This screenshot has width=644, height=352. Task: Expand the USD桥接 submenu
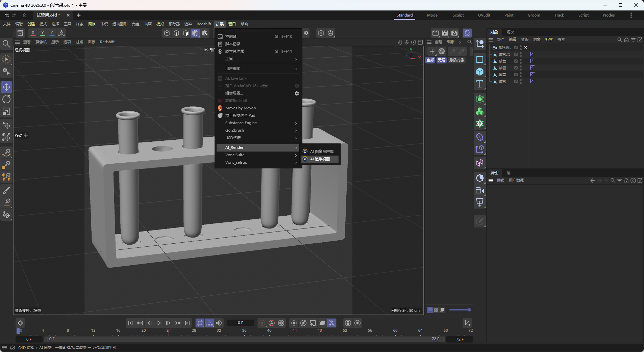pyautogui.click(x=259, y=138)
